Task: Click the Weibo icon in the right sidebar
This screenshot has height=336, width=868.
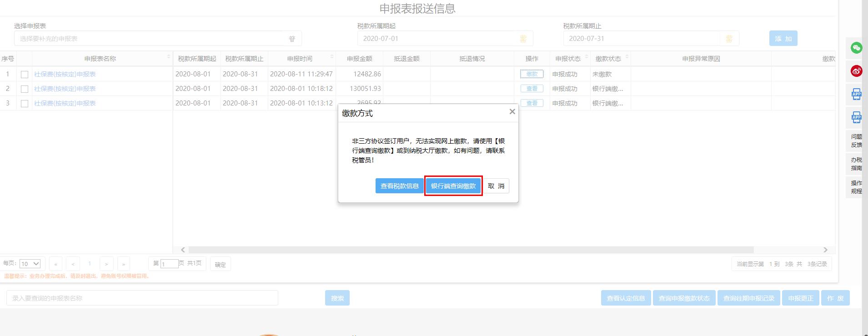Action: coord(856,71)
